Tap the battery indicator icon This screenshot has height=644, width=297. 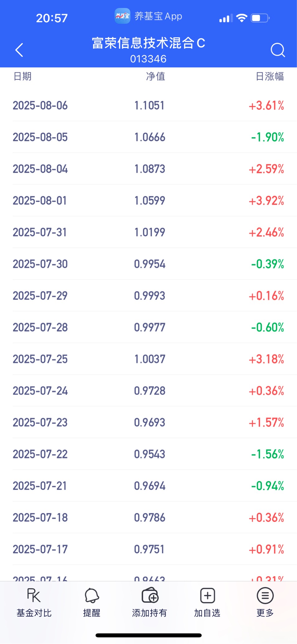pyautogui.click(x=260, y=18)
